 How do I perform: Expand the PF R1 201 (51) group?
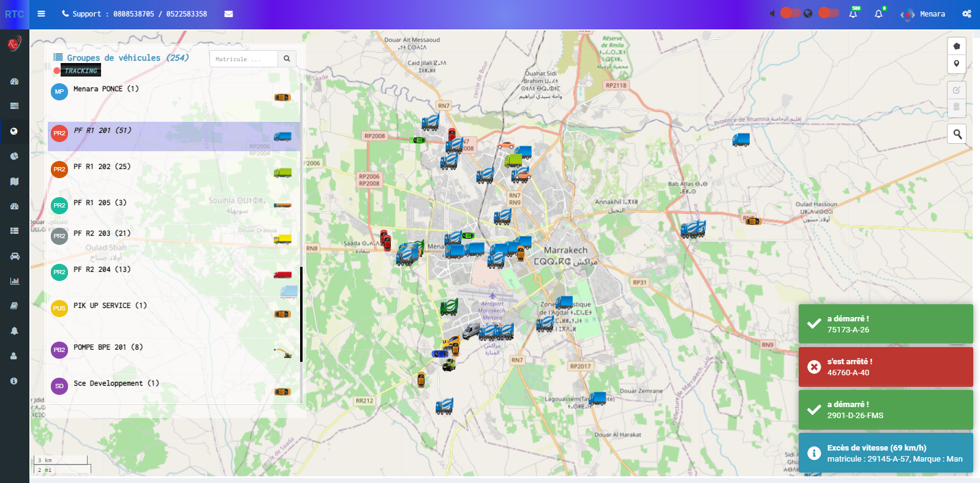click(174, 136)
